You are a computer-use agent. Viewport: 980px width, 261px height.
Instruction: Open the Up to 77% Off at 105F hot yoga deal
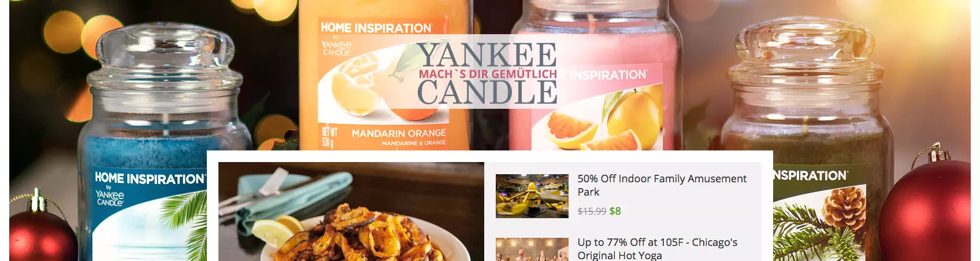point(657,249)
